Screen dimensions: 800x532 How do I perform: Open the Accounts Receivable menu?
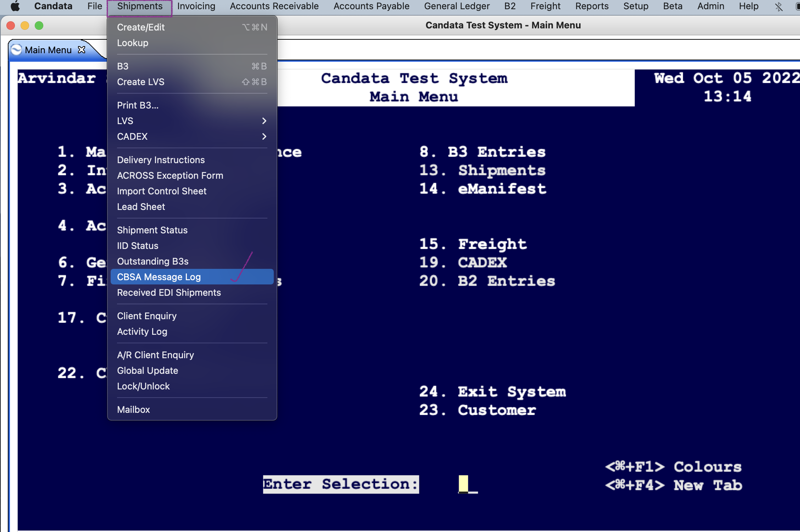[x=274, y=6]
